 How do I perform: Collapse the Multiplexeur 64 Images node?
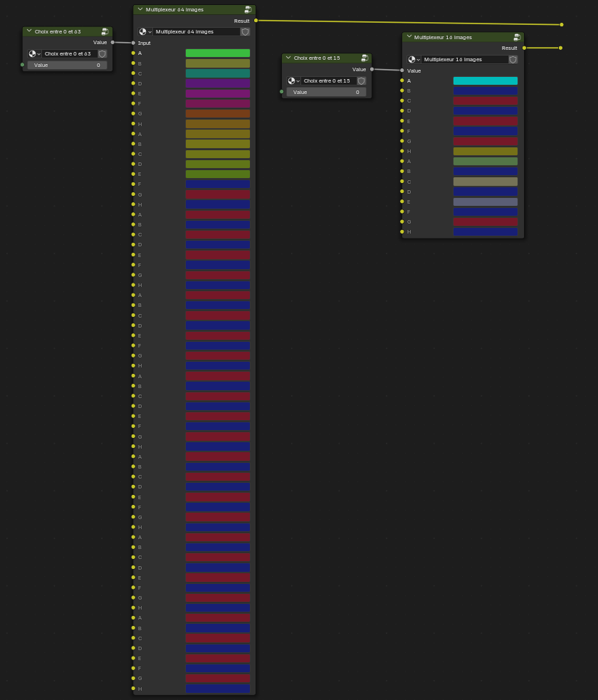pyautogui.click(x=140, y=9)
